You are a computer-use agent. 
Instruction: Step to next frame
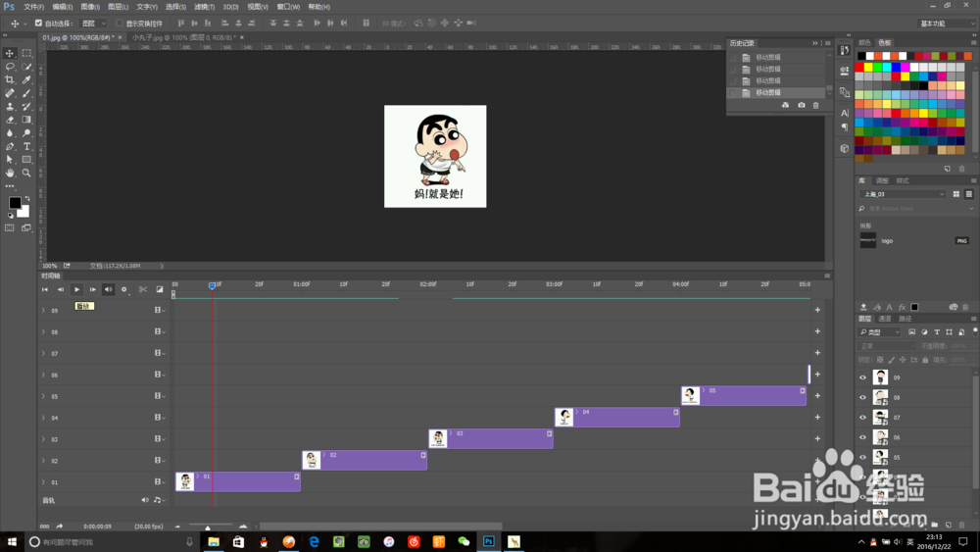(92, 289)
